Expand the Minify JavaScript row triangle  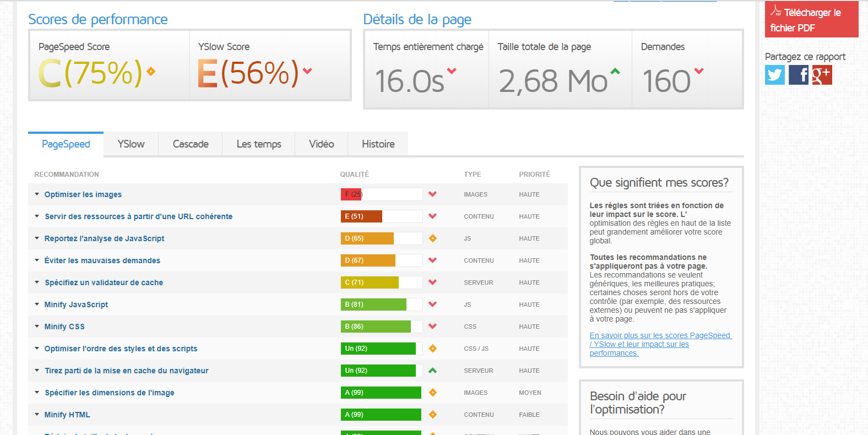pos(37,304)
